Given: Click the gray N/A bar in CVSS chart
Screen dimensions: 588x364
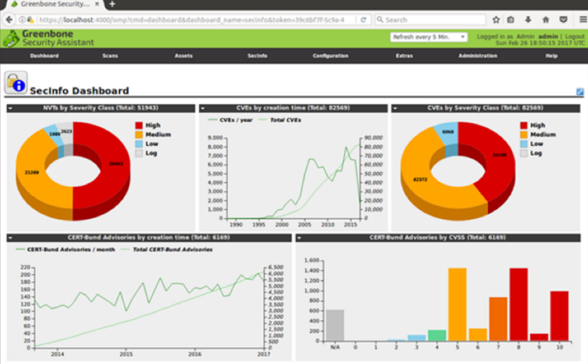Looking at the screenshot, I should [x=335, y=325].
